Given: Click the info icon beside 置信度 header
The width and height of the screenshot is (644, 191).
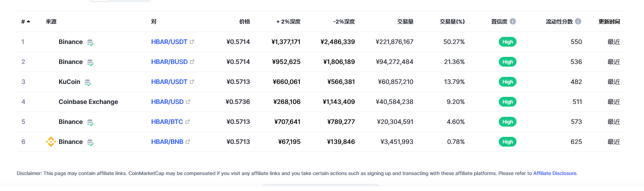Looking at the screenshot, I should [513, 21].
